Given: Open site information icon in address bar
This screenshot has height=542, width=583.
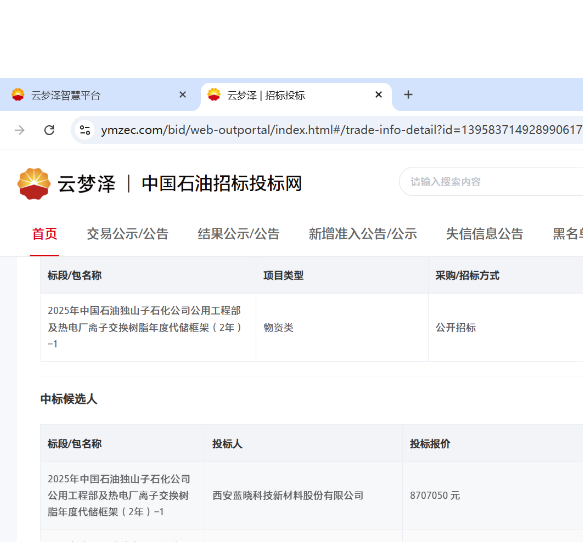Looking at the screenshot, I should (x=85, y=130).
